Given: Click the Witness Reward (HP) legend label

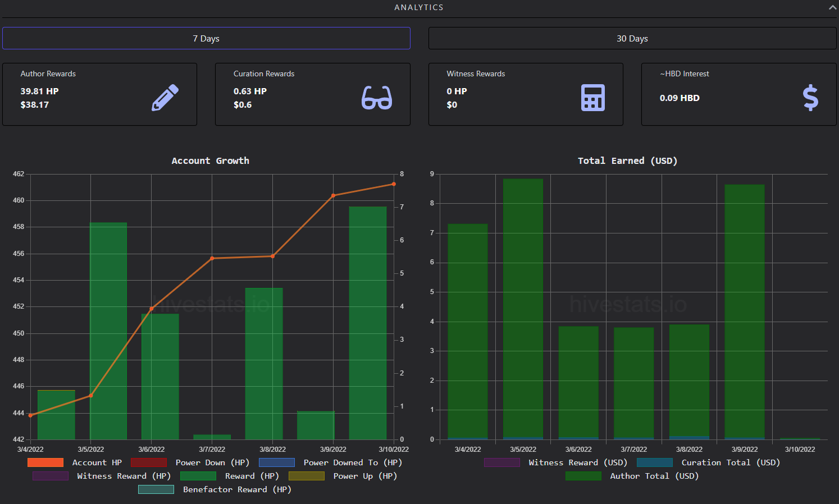Looking at the screenshot, I should pyautogui.click(x=124, y=476).
